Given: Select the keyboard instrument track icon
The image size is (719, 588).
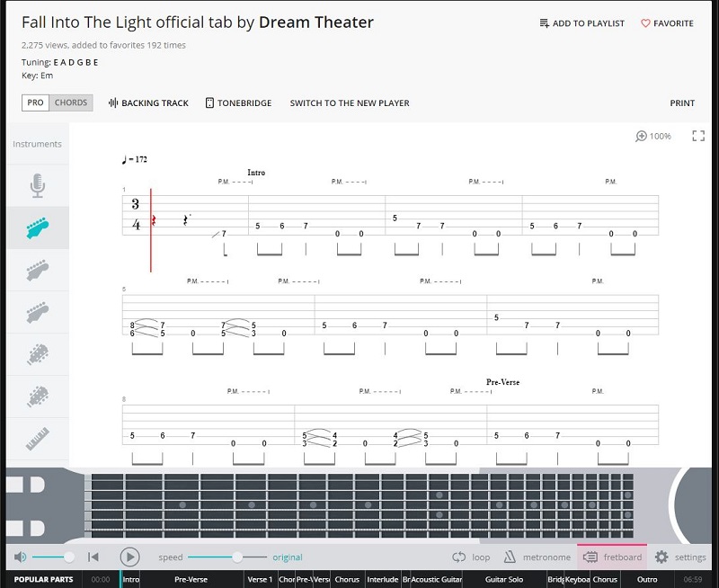Looking at the screenshot, I should click(x=38, y=439).
